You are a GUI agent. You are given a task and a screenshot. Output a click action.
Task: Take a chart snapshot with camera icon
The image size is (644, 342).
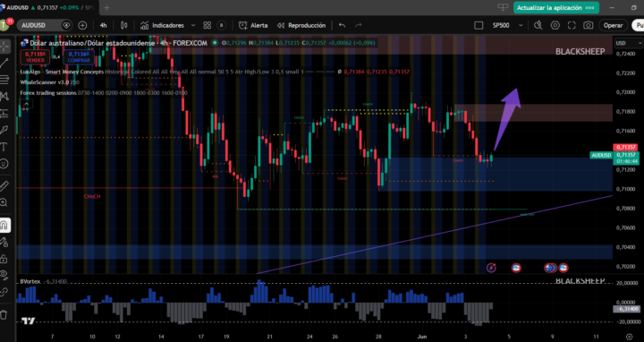coord(589,25)
